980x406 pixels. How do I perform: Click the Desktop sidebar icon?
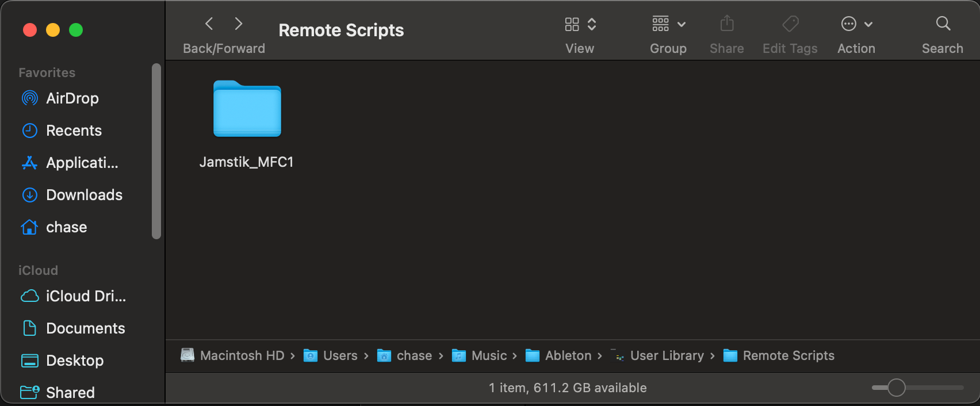click(30, 361)
